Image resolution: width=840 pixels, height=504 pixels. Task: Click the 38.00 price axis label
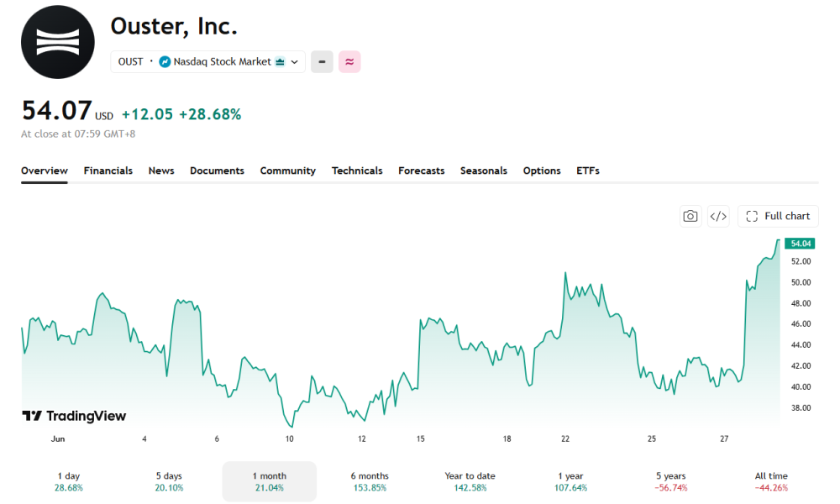tap(801, 407)
